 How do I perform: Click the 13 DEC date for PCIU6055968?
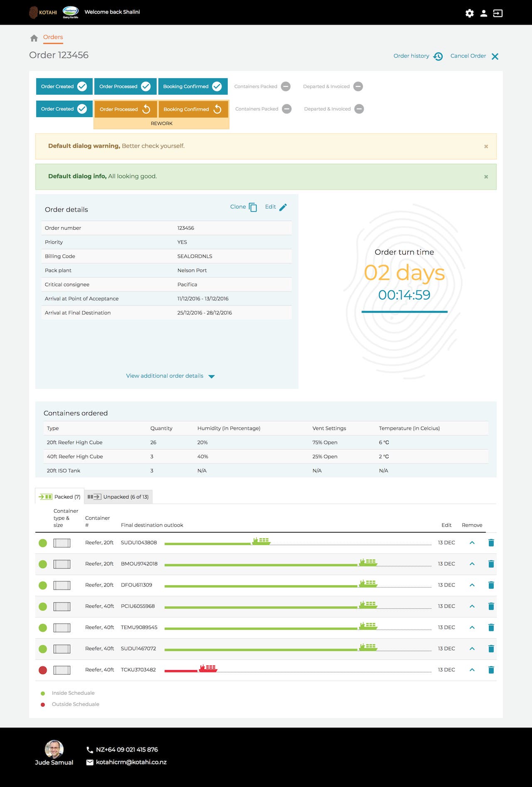coord(446,606)
